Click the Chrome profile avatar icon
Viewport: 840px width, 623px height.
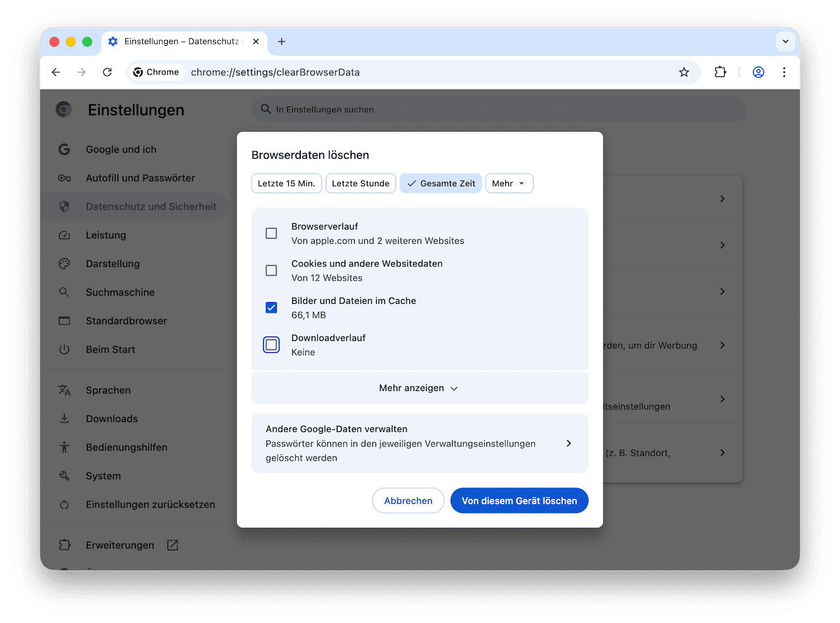pos(759,72)
